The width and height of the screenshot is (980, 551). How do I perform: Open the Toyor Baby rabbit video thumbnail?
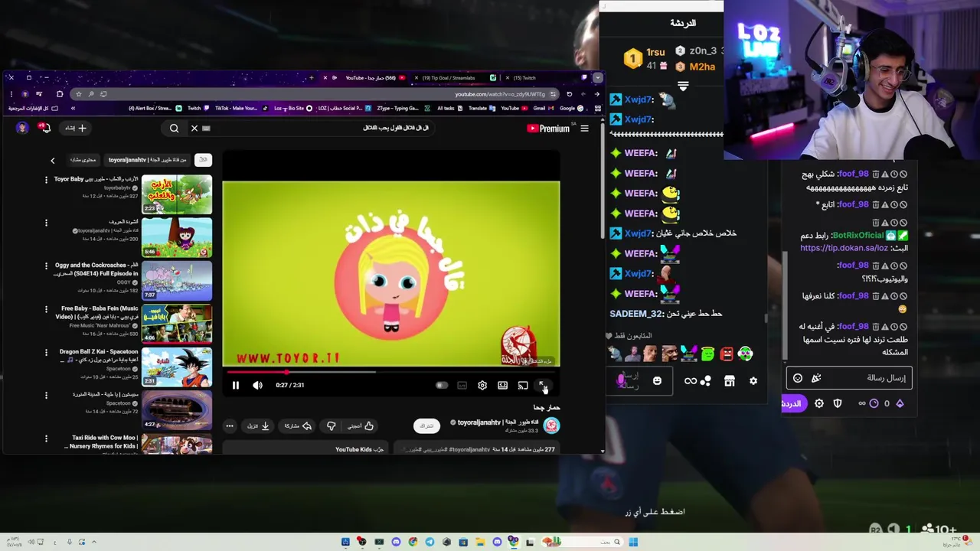pos(177,194)
